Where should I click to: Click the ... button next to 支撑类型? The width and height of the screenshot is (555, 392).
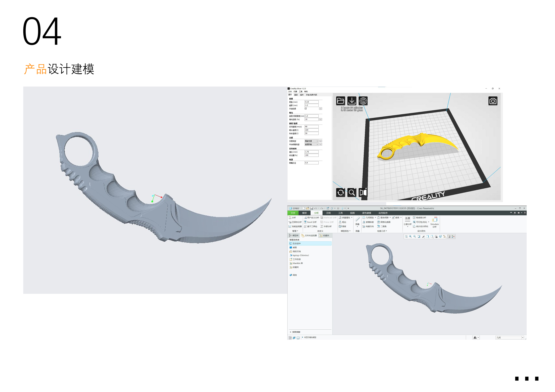pos(321,141)
